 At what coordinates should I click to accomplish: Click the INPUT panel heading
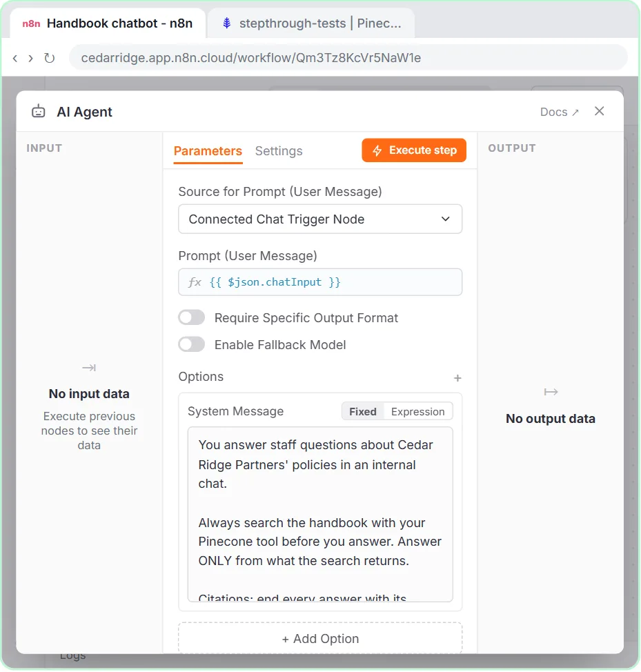[x=44, y=148]
